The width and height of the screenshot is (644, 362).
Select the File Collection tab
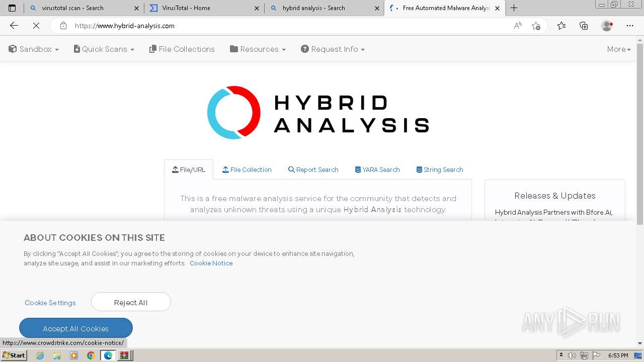[x=247, y=169]
